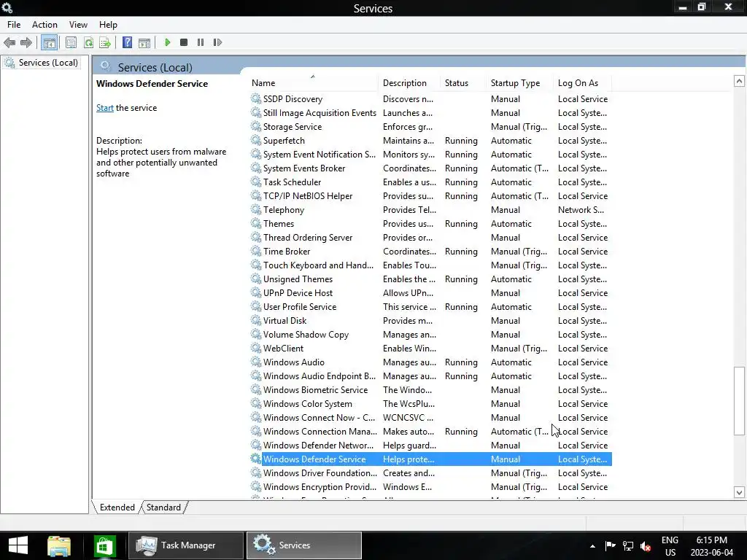Screen dimensions: 747x560
Task: Open the View menu
Action: coord(78,25)
